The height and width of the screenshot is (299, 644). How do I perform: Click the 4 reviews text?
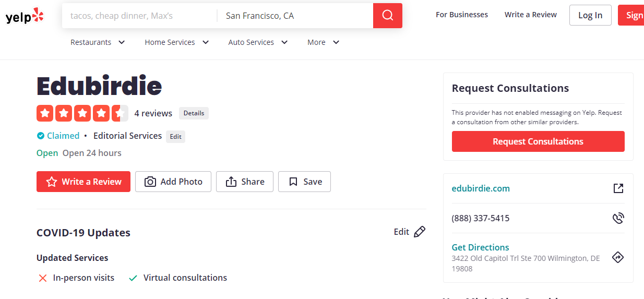153,113
